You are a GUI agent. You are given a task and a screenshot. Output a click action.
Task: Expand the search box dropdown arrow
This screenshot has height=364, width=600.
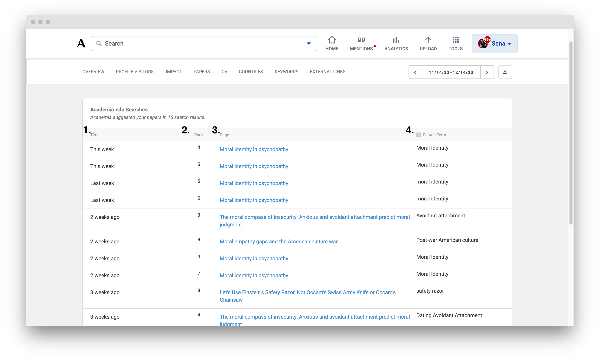(308, 44)
